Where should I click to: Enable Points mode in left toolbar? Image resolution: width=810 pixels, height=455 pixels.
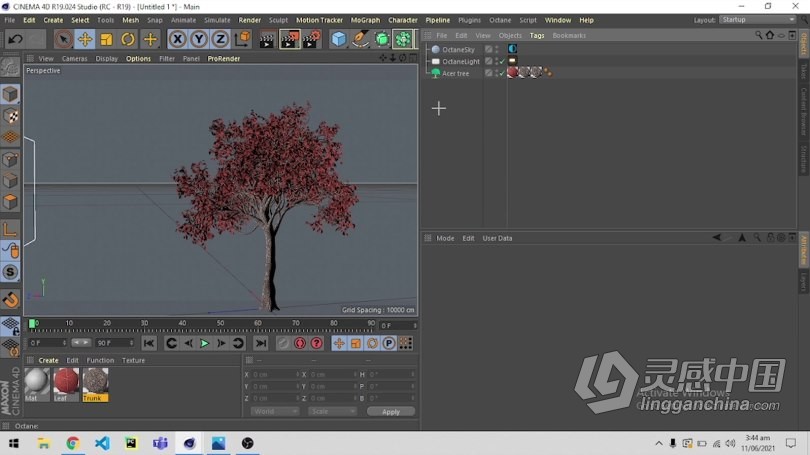(x=10, y=160)
